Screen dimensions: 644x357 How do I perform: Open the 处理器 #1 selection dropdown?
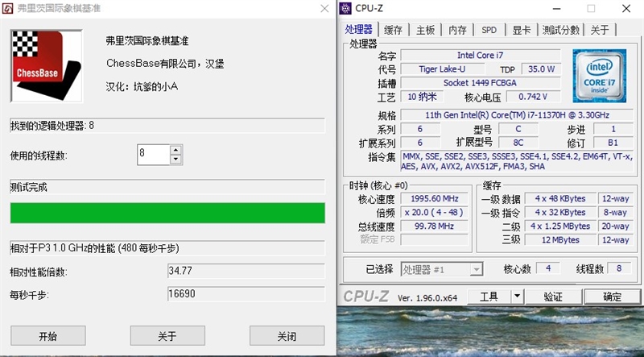click(x=442, y=269)
